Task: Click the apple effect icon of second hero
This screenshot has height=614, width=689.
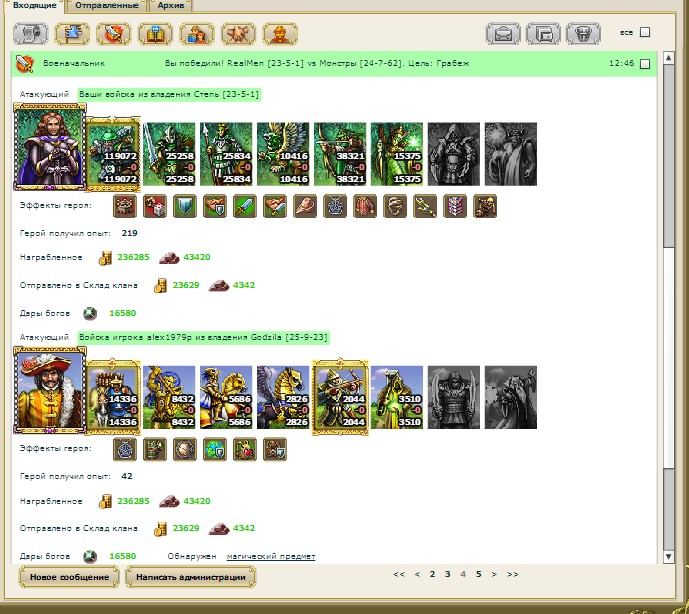Action: [245, 449]
